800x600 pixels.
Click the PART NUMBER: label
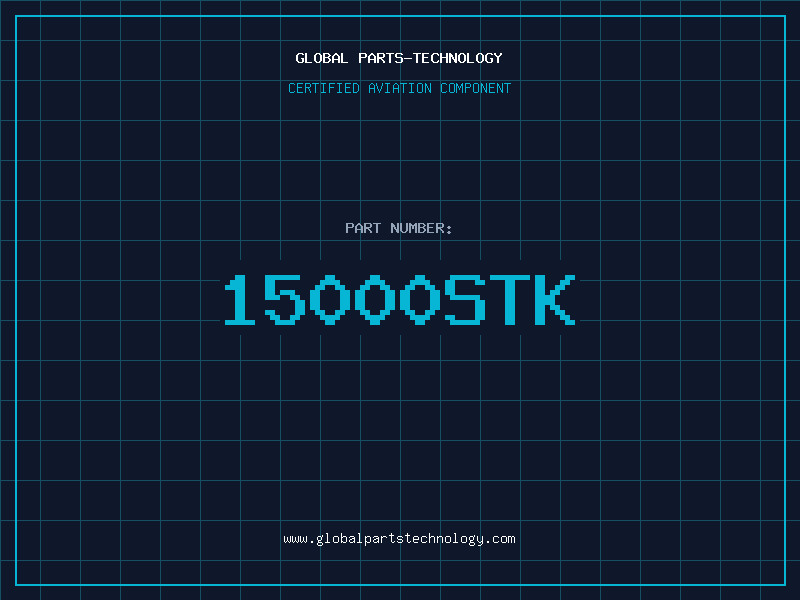(399, 228)
